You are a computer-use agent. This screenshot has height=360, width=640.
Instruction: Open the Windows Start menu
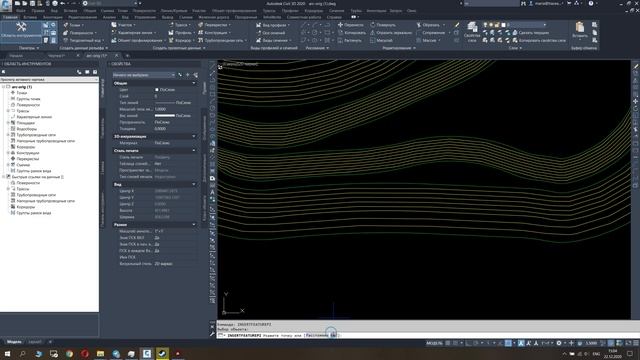coord(7,353)
